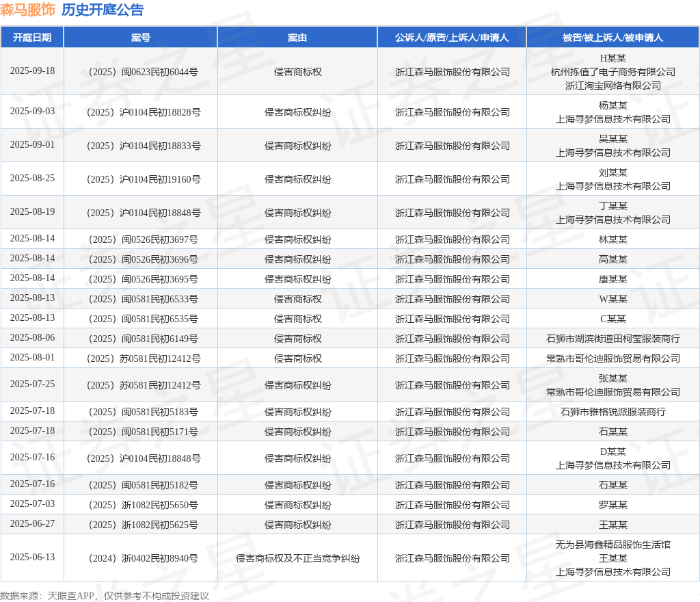The height and width of the screenshot is (602, 700).
Task: Click cause 侵害商标权及不正当竞争纠纷
Action: coord(297,558)
